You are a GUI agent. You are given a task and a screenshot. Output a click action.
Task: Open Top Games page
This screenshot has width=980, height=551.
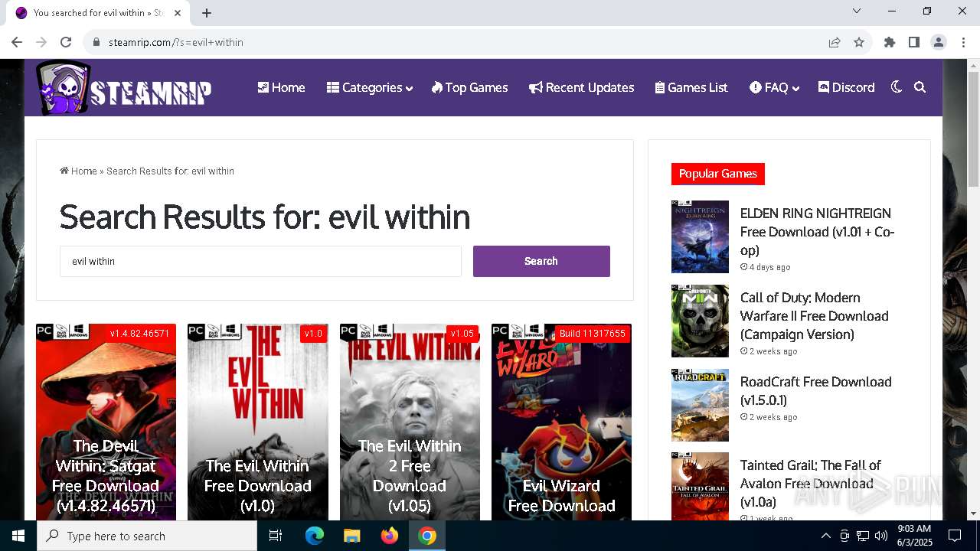pyautogui.click(x=469, y=87)
